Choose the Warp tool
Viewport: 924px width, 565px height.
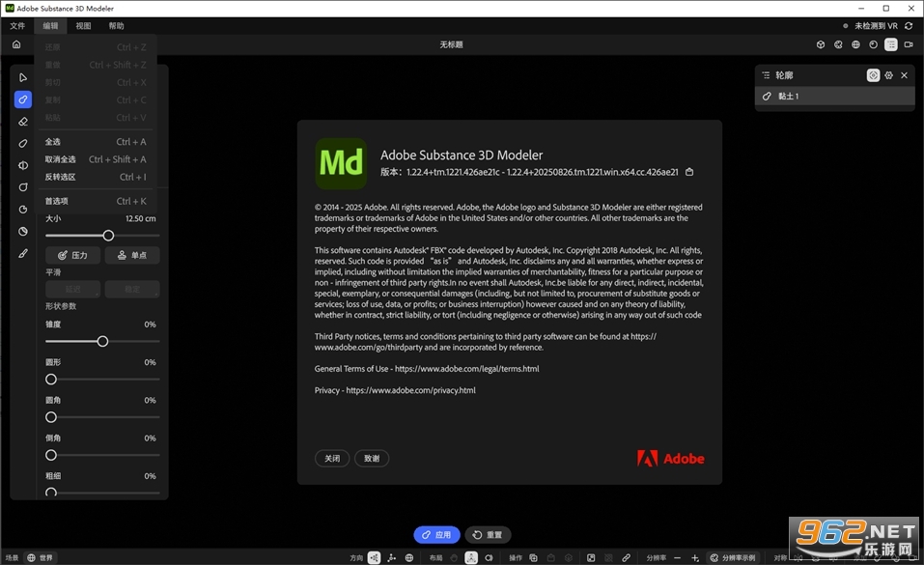pos(23,187)
